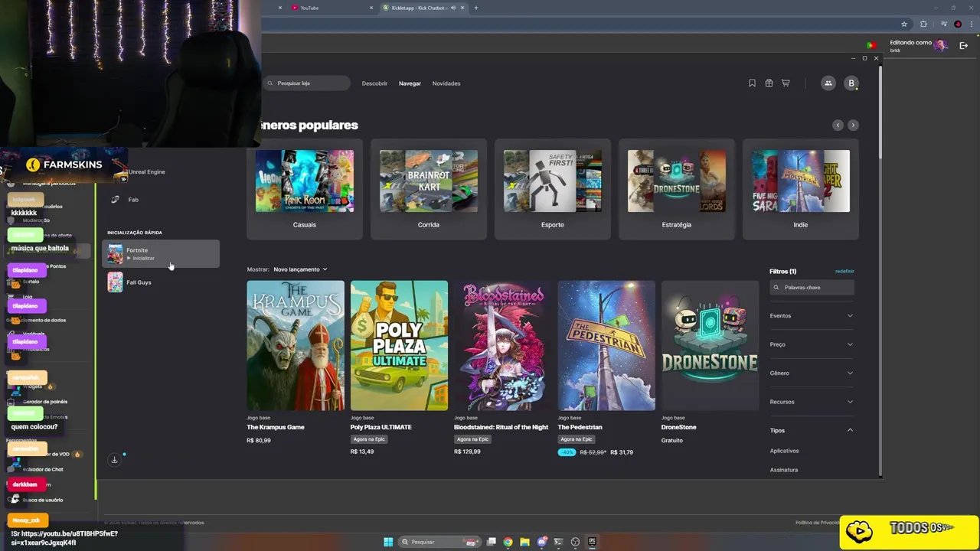The image size is (980, 551).
Task: Open the Novo lançamento sort dropdown
Action: click(x=300, y=269)
